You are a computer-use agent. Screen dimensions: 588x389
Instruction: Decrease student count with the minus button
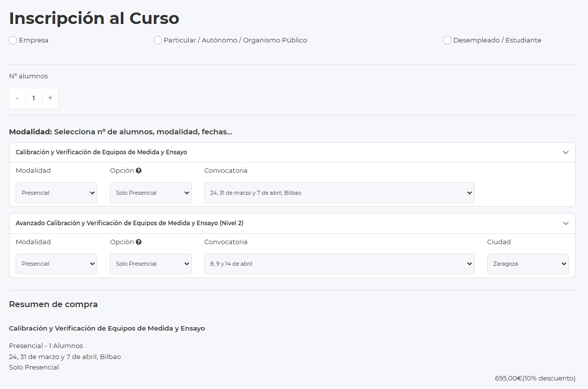(x=17, y=98)
